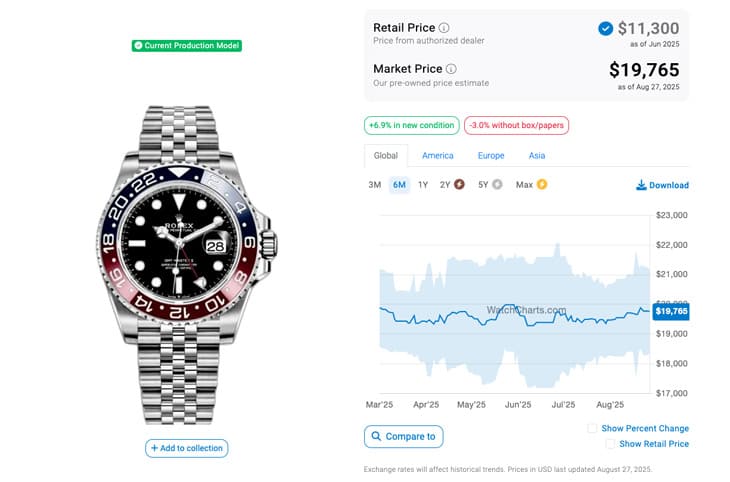Image resolution: width=730 pixels, height=482 pixels.
Task: Click the bronze premium badge beside 2Y
Action: (459, 184)
